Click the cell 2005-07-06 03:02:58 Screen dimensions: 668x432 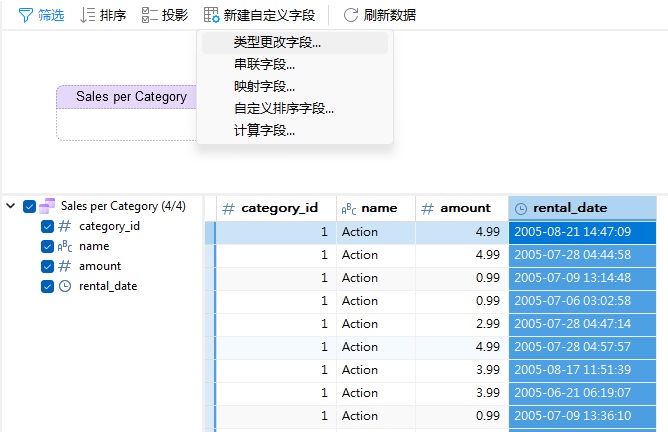click(582, 301)
